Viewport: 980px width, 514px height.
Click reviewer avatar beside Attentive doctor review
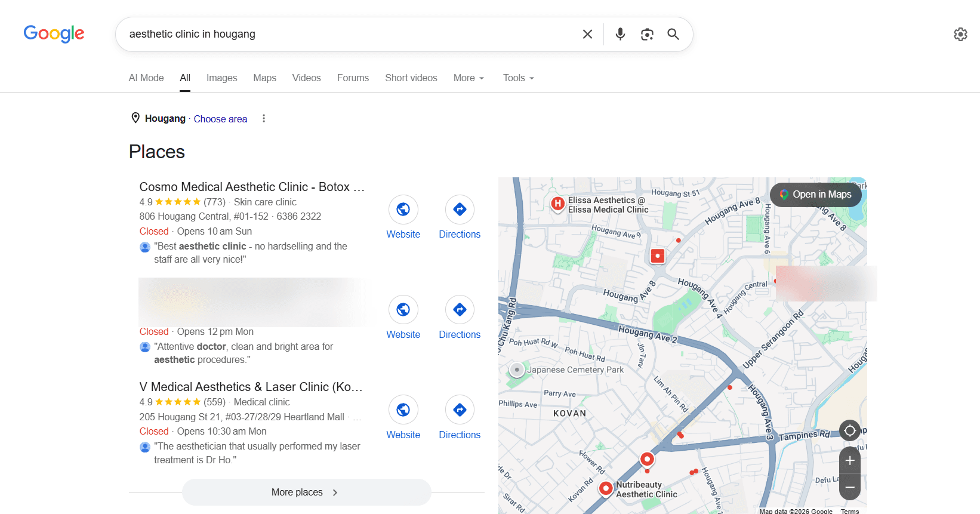(145, 347)
